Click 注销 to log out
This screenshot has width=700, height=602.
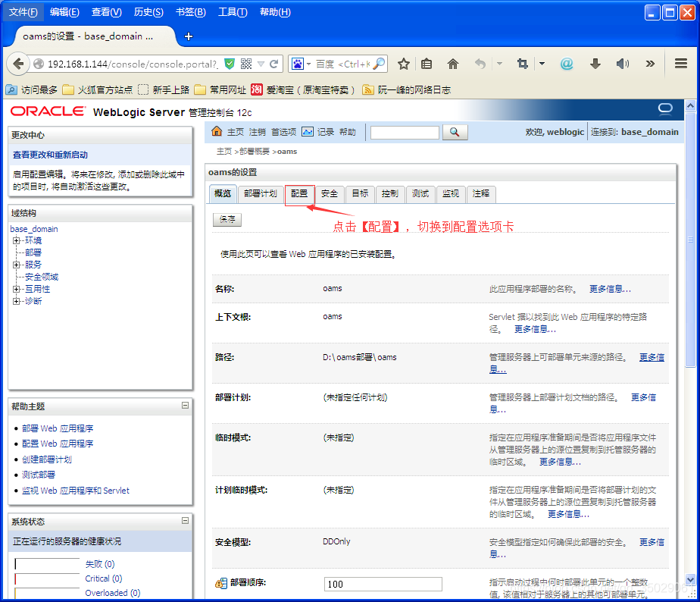pos(257,132)
